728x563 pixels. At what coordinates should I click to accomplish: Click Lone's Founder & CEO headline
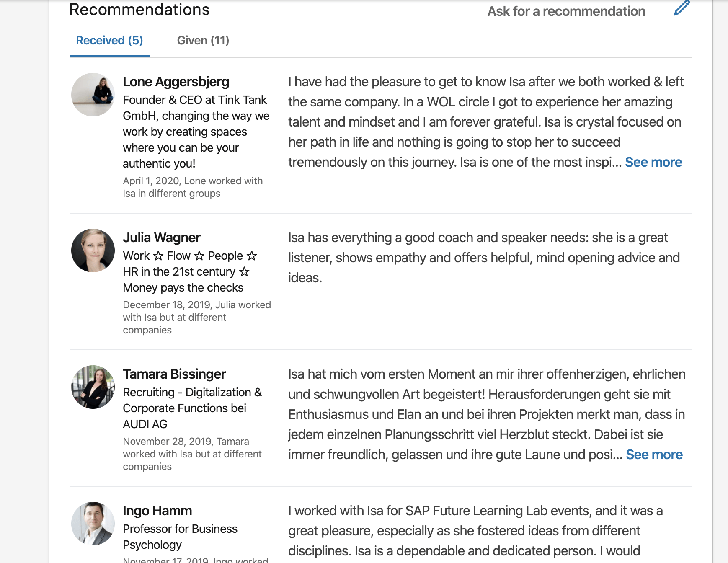click(196, 132)
